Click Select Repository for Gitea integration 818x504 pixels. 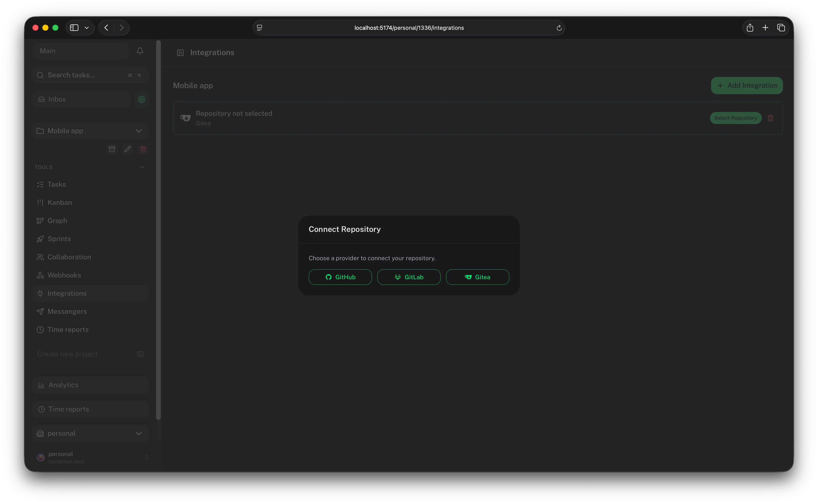tap(735, 118)
